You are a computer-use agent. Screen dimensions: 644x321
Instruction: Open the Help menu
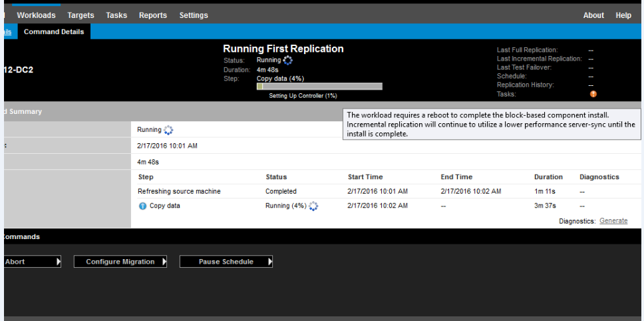point(623,15)
